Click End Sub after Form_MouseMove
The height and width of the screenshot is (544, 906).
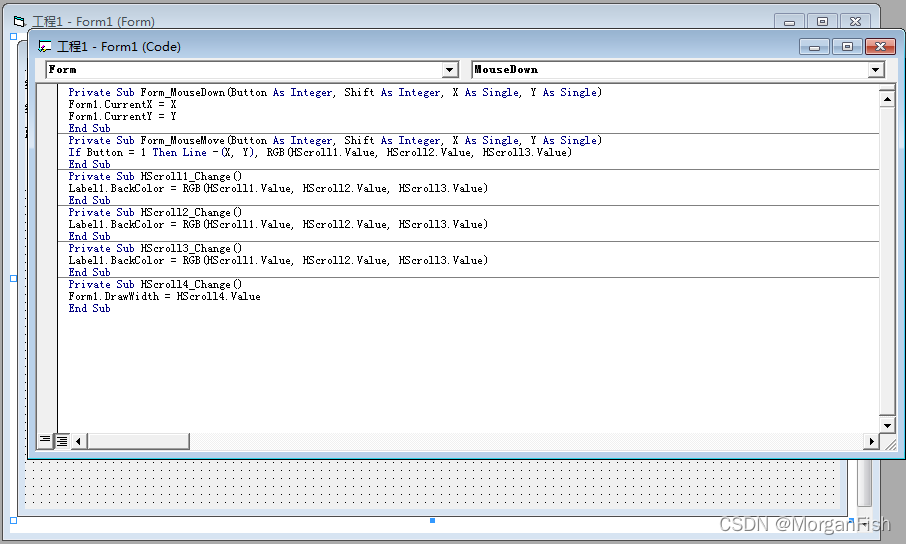[90, 165]
